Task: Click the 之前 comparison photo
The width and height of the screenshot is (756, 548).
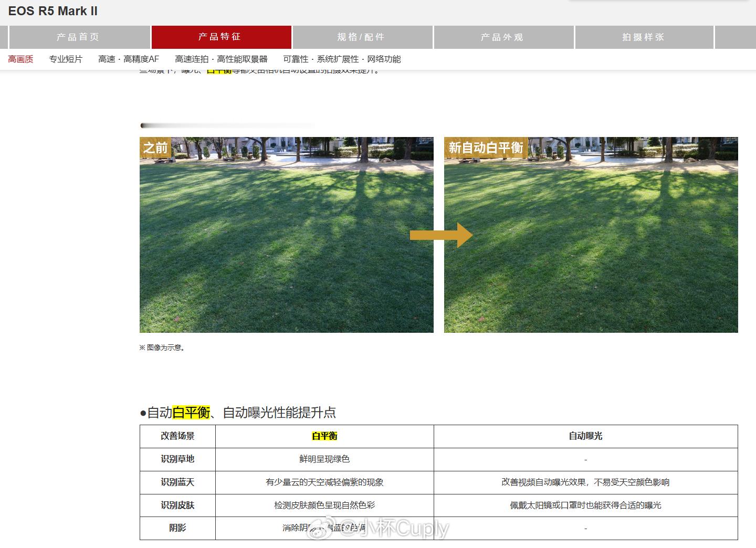Action: 287,234
